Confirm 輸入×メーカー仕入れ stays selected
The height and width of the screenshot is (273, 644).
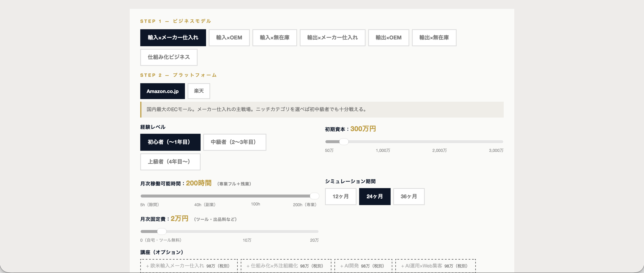pyautogui.click(x=173, y=38)
